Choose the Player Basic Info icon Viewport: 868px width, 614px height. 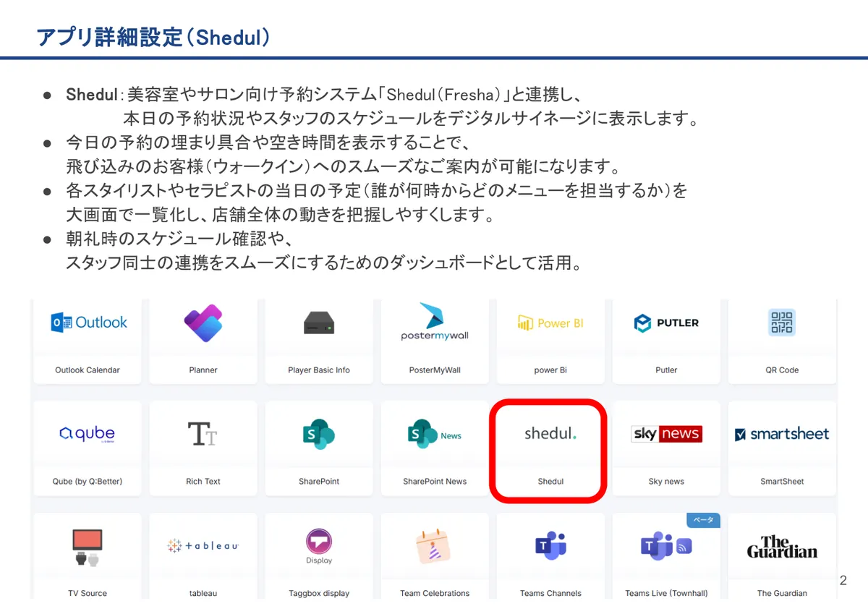[x=319, y=323]
